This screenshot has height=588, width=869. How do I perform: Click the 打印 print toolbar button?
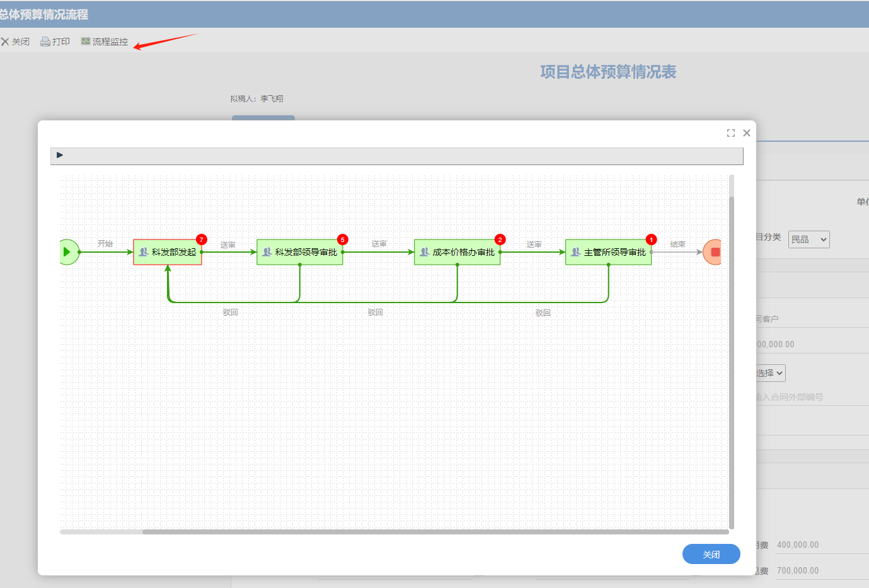pos(55,42)
